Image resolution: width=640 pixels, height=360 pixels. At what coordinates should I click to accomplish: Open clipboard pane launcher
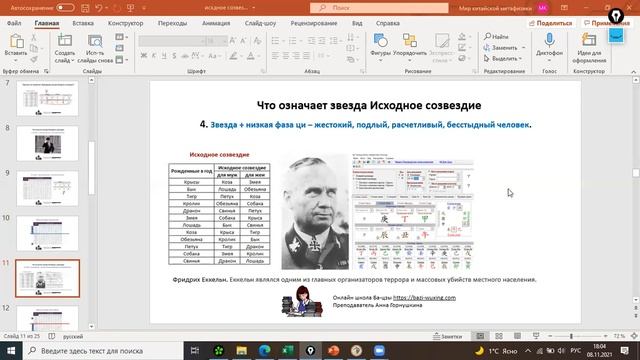point(46,71)
